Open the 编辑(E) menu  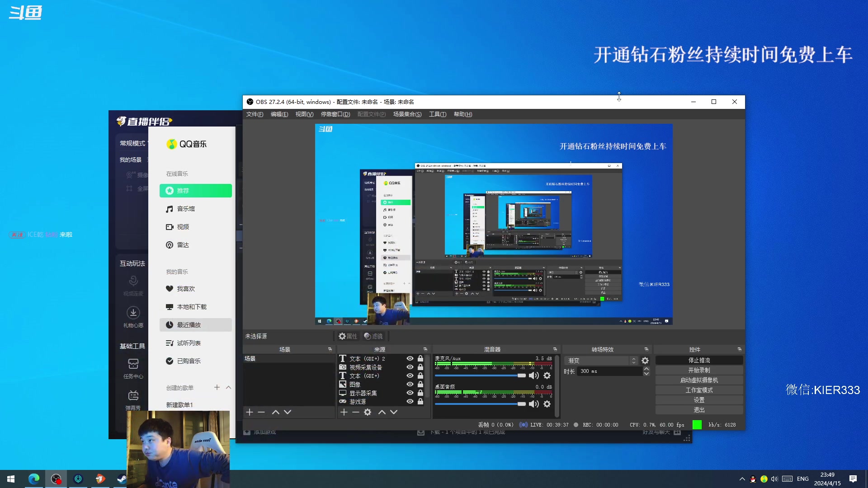tap(279, 114)
